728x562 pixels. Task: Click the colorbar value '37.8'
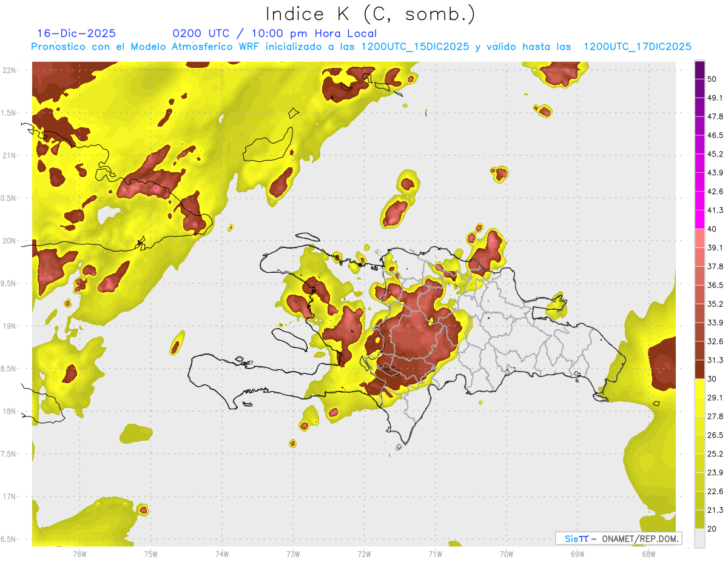[715, 267]
